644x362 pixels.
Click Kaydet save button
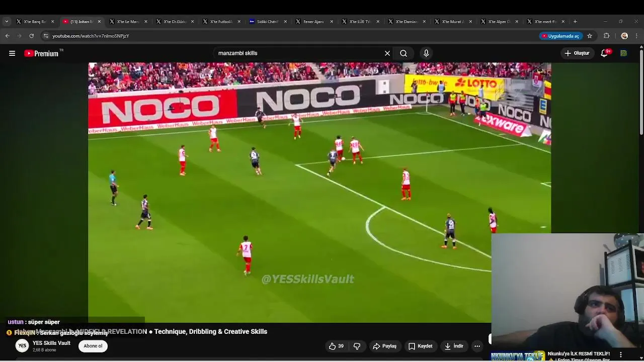click(421, 346)
